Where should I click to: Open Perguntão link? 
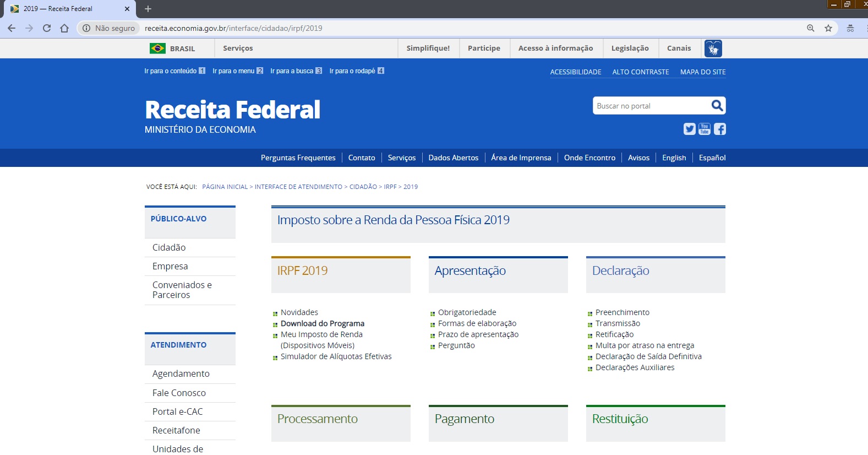[x=456, y=345]
